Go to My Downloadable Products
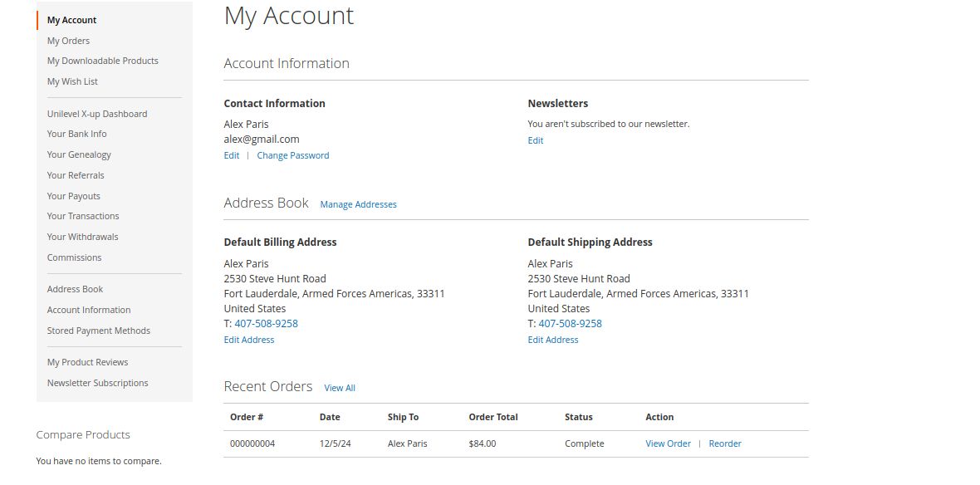Image resolution: width=980 pixels, height=485 pixels. point(102,61)
